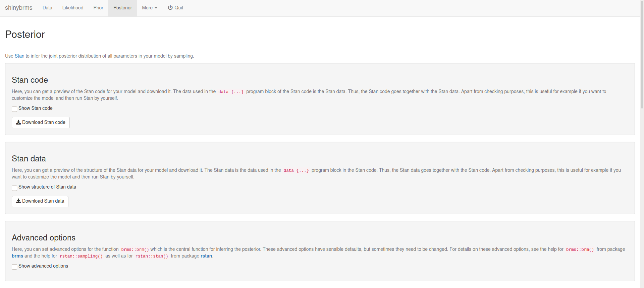Follow the Stan link in the intro sentence
The image size is (644, 288).
pos(19,56)
